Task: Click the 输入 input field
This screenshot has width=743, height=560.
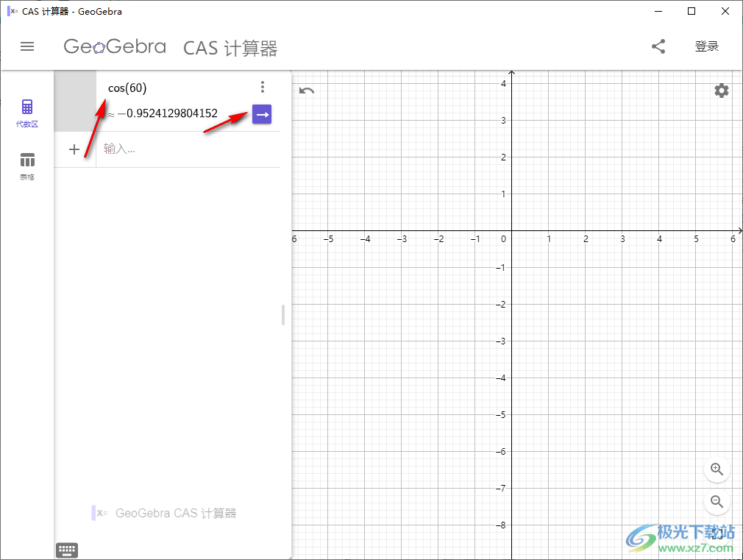Action: pos(147,149)
